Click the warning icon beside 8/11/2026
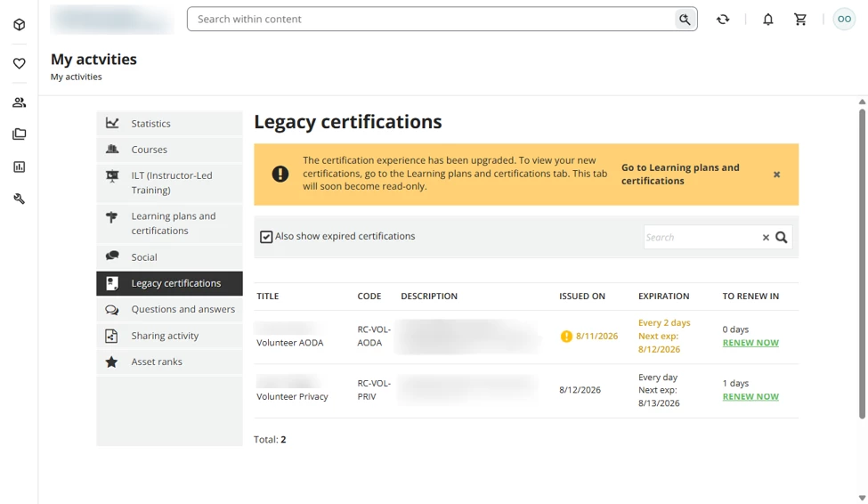 pyautogui.click(x=566, y=337)
